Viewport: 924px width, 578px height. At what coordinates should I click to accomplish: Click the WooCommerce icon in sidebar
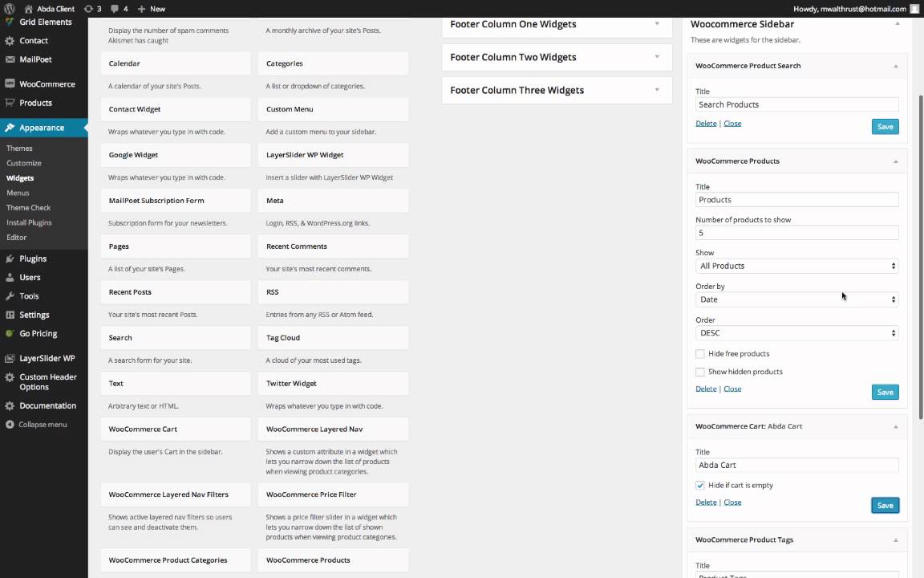(10, 83)
